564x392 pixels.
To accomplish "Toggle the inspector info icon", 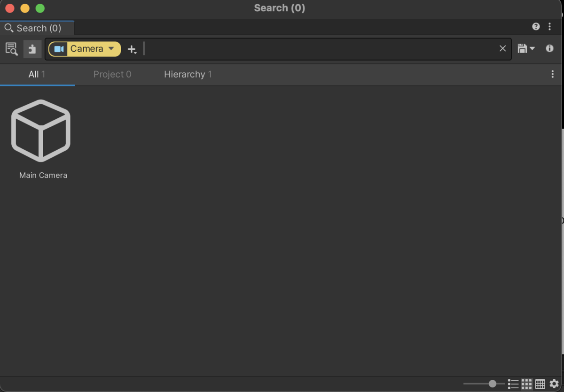I will 549,48.
